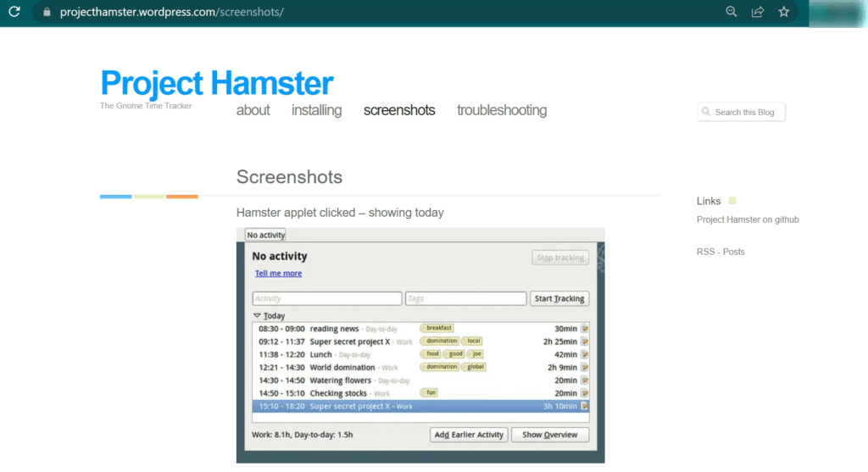Click the Tags input field
Image resolution: width=868 pixels, height=472 pixels.
click(x=465, y=298)
